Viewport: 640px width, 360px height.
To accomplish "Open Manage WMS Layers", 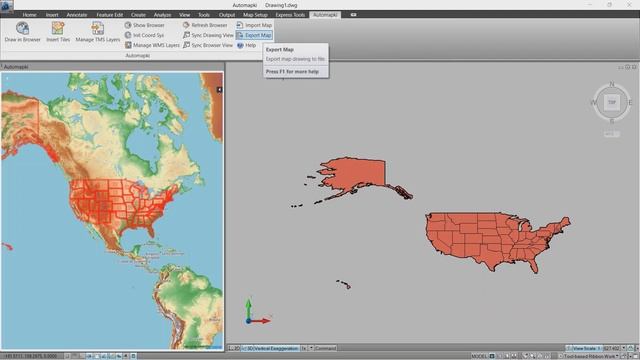I will [x=152, y=45].
